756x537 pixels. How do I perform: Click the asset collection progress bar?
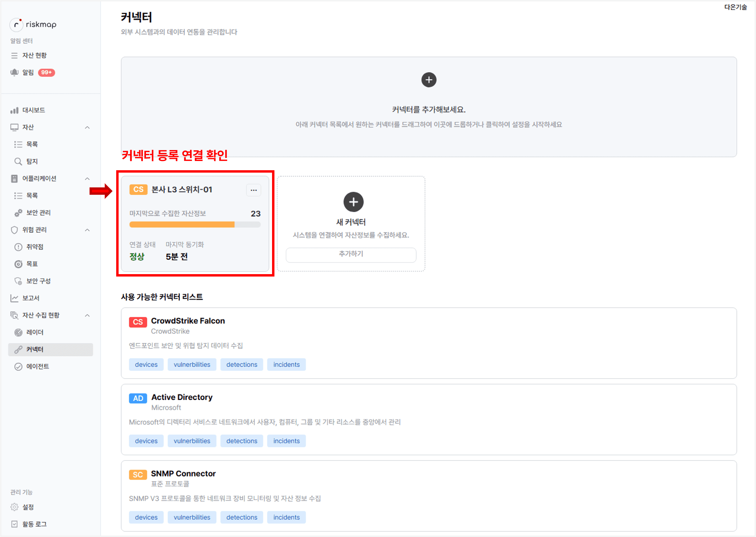(x=195, y=225)
